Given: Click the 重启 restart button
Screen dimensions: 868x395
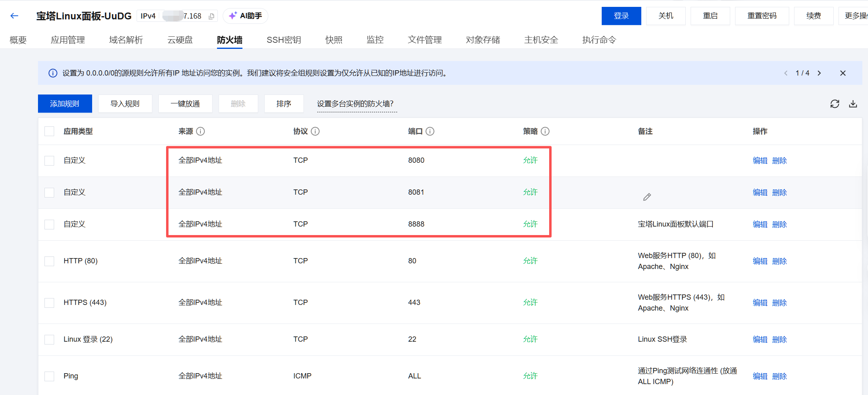Looking at the screenshot, I should coord(710,16).
